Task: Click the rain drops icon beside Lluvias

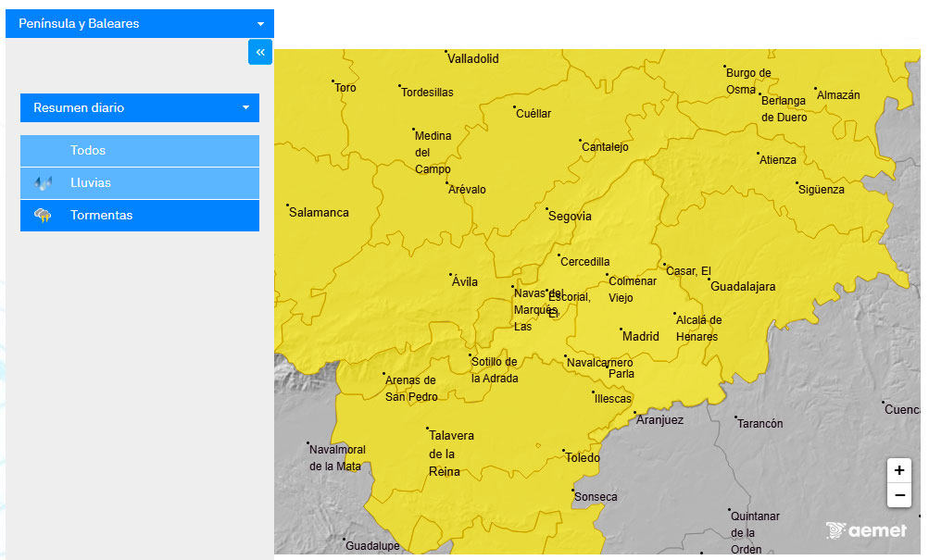Action: tap(43, 183)
